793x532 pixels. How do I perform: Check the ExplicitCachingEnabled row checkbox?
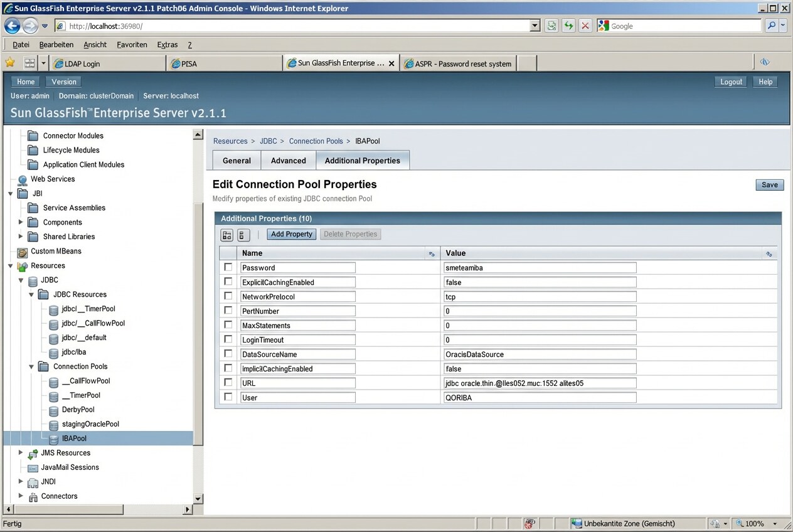[228, 282]
